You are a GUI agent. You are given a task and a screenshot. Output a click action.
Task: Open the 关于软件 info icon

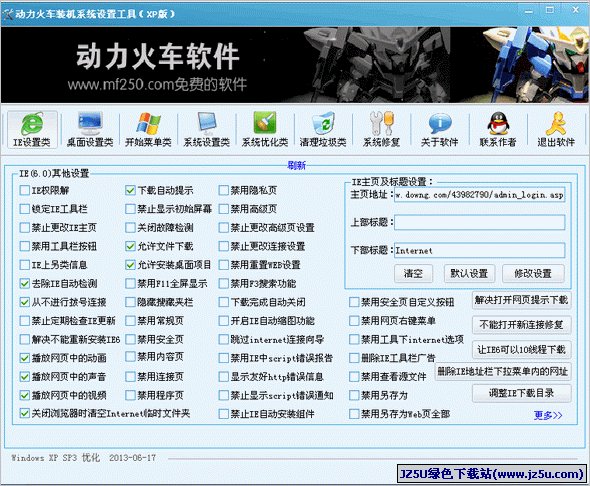(x=439, y=129)
